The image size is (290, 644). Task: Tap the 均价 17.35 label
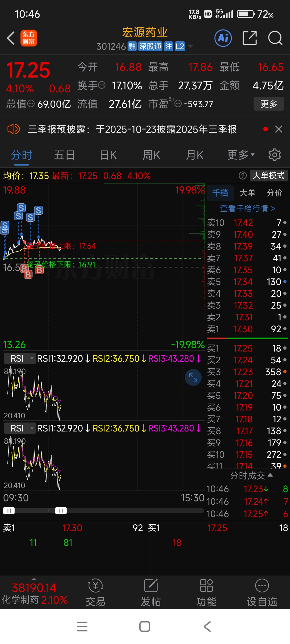[x=26, y=176]
